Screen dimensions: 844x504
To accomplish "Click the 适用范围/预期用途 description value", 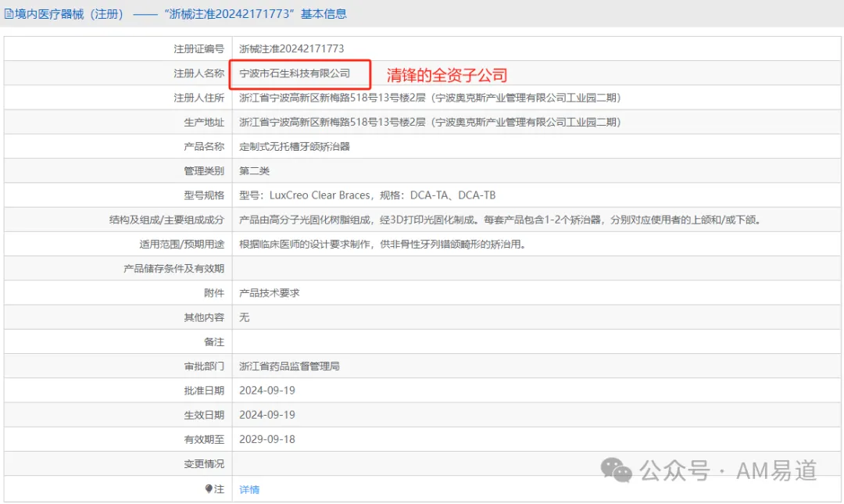I will [381, 244].
